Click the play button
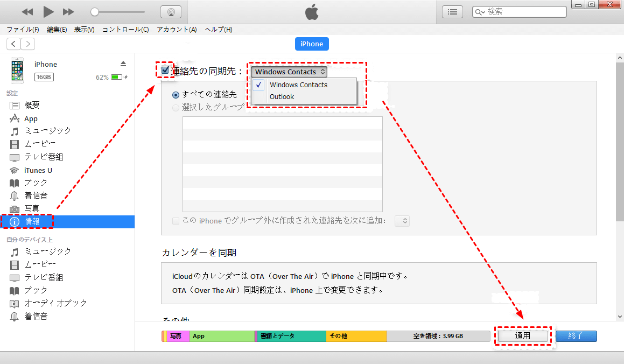This screenshot has width=624, height=364. coord(48,11)
